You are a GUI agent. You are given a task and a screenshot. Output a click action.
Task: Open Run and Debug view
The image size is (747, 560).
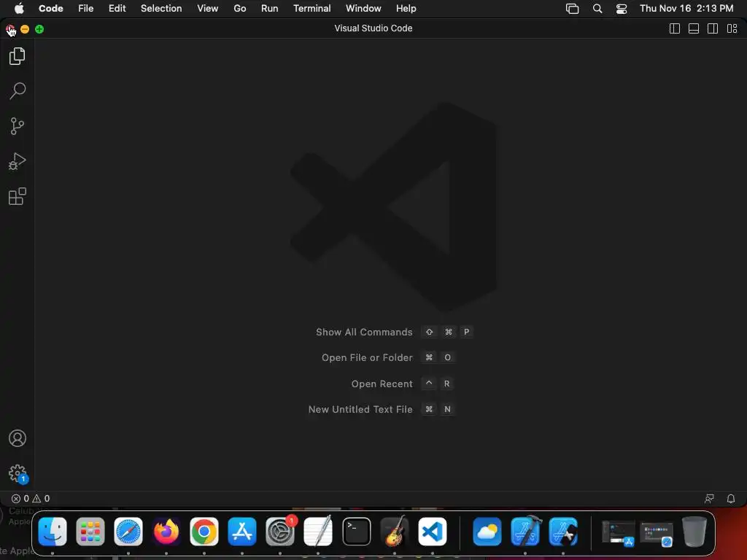click(18, 161)
